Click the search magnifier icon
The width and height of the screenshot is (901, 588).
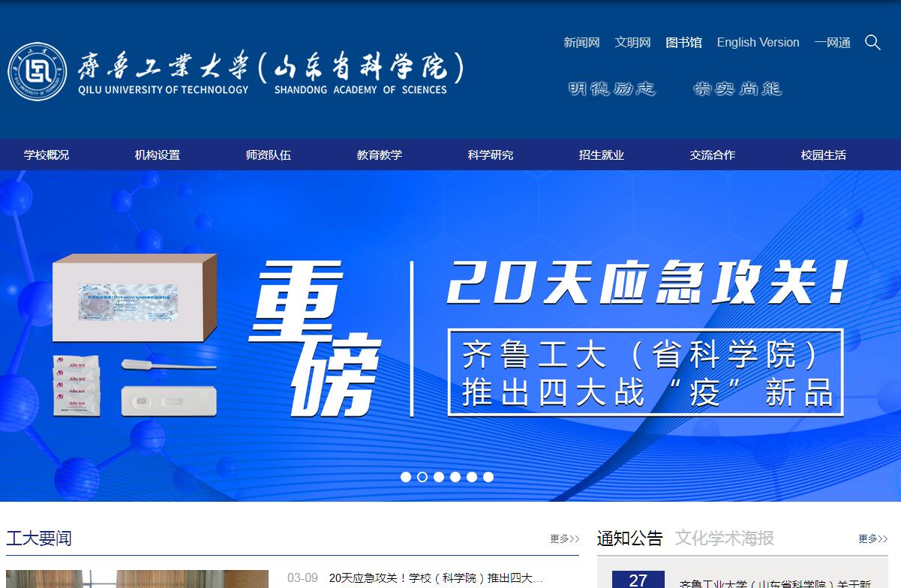(872, 43)
